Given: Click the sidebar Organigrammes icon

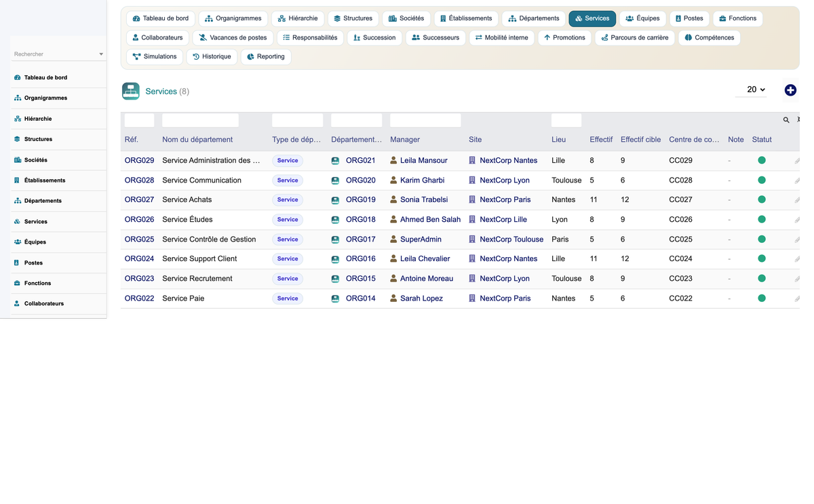Looking at the screenshot, I should point(18,98).
